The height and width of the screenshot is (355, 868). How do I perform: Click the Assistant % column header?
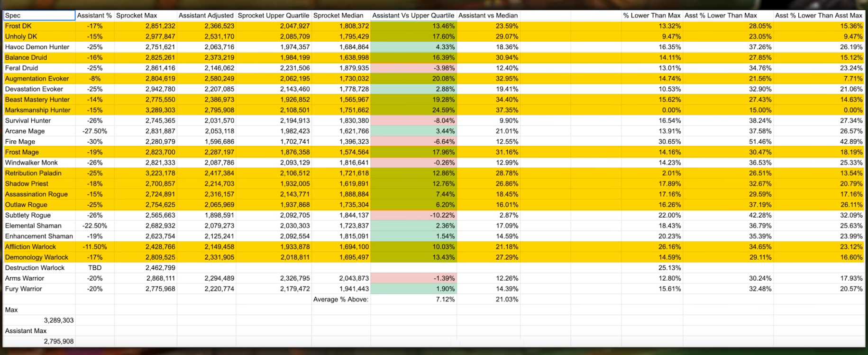(95, 15)
